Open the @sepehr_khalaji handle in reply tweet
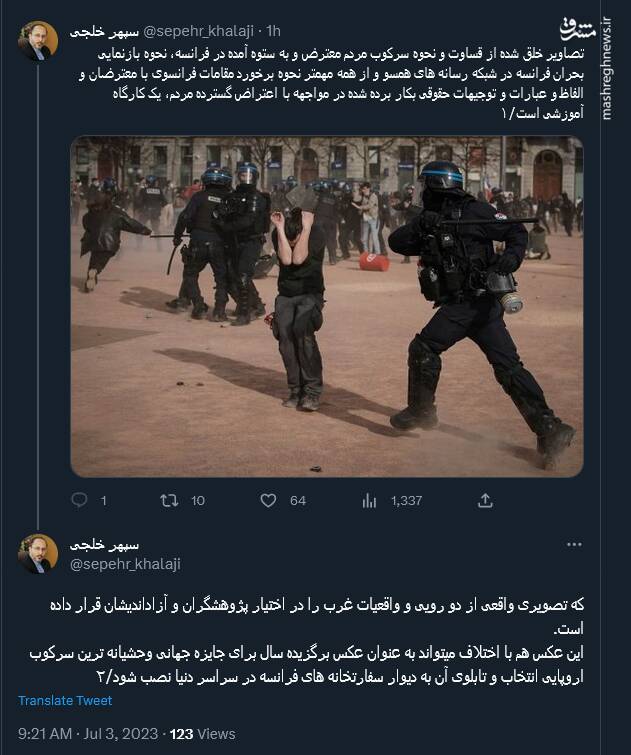This screenshot has height=755, width=631. tap(125, 564)
